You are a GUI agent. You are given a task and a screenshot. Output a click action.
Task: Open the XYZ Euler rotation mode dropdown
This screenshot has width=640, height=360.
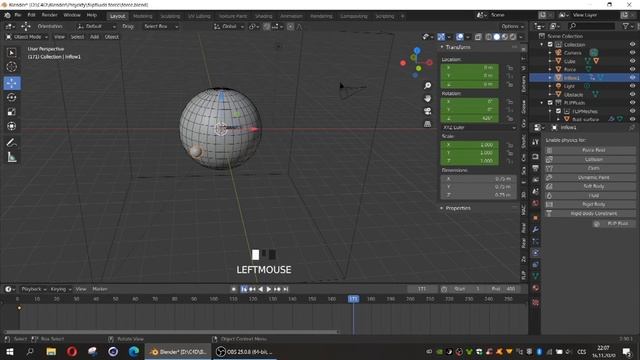tap(478, 127)
